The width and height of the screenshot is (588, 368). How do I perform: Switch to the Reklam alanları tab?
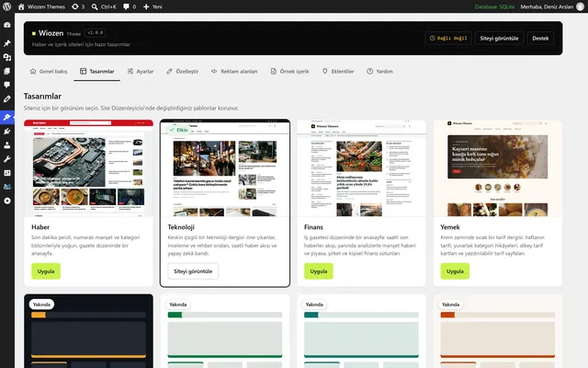point(234,72)
